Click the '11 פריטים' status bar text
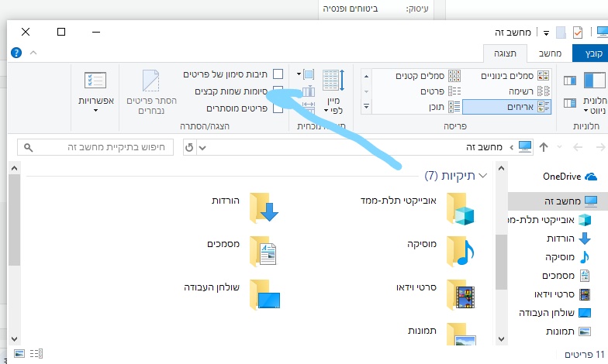Image resolution: width=608 pixels, height=364 pixels. point(585,355)
